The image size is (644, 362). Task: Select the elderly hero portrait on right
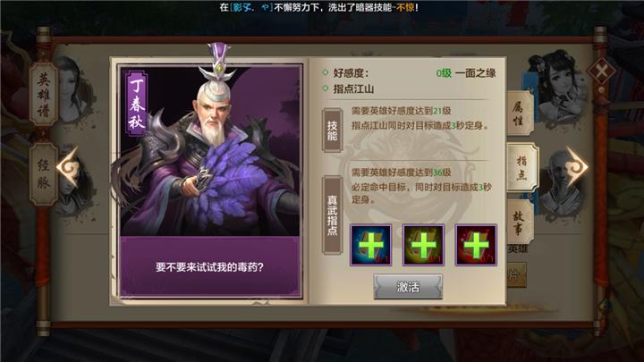561,181
